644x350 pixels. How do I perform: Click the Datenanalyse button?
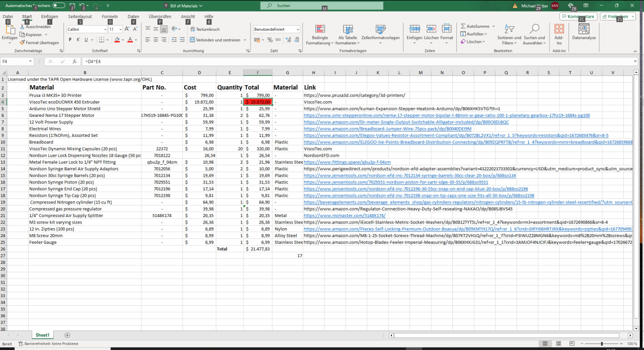584,32
